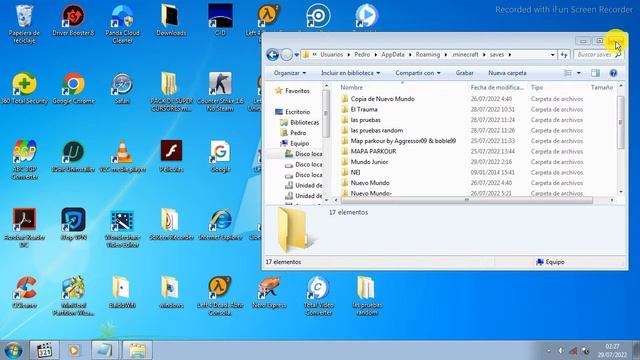Image resolution: width=640 pixels, height=360 pixels.
Task: Click the Pedro breadcrumb in the address bar
Action: (362, 54)
